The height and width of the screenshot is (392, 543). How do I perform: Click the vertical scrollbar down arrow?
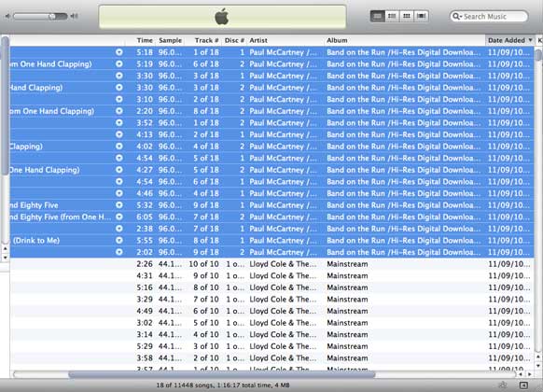[x=538, y=365]
